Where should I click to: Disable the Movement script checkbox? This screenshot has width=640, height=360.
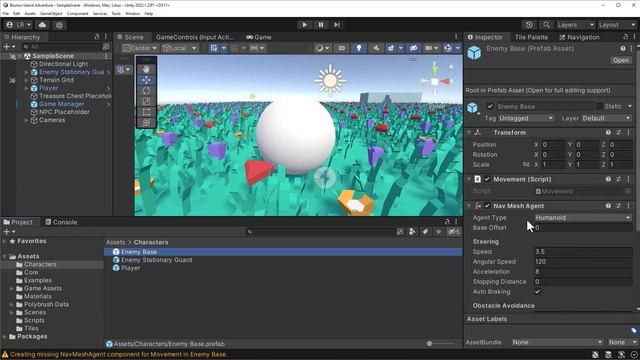(x=487, y=179)
